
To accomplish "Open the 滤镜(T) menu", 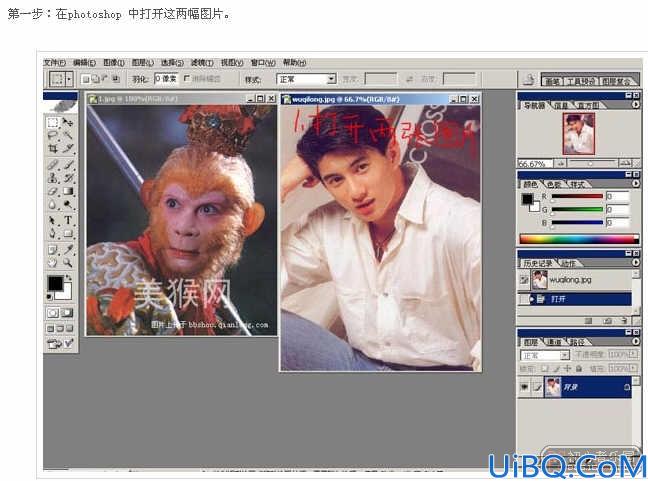I will tap(202, 62).
